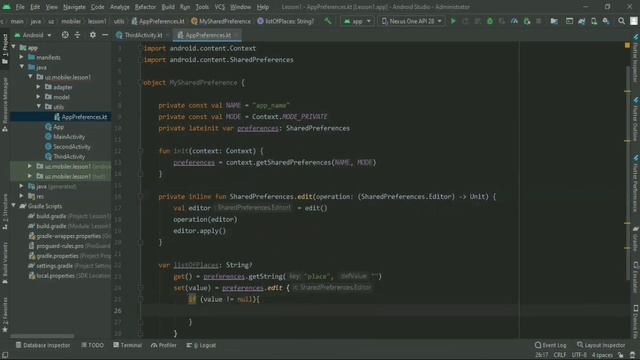Click the gray Stop square icon
This screenshot has width=640, height=360.
539,21
